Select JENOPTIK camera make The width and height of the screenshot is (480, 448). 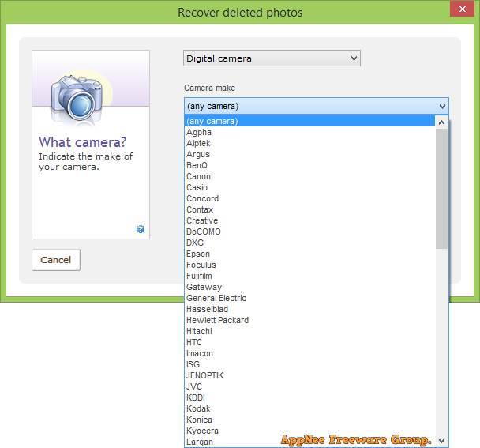309,375
